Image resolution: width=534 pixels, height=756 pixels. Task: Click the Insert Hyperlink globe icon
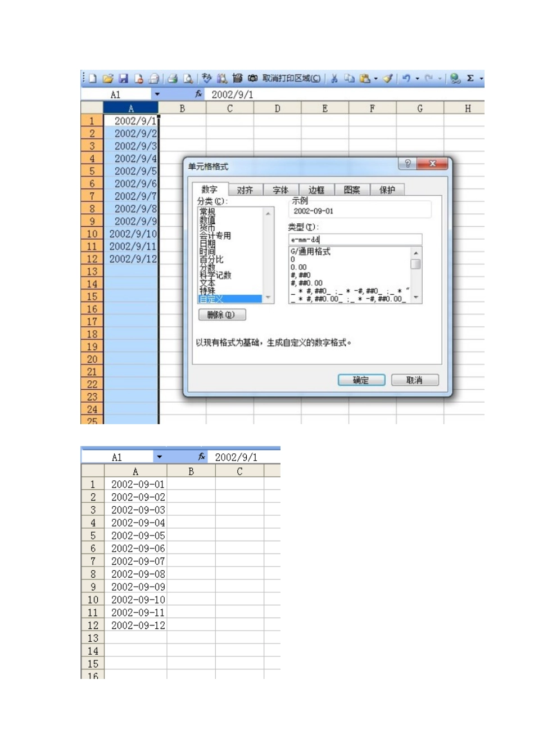pos(455,79)
